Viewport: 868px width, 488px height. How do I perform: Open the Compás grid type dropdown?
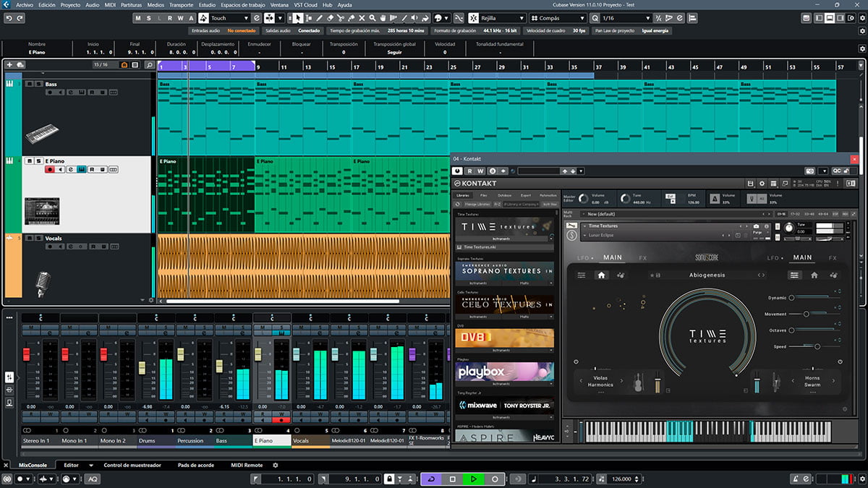[x=558, y=18]
